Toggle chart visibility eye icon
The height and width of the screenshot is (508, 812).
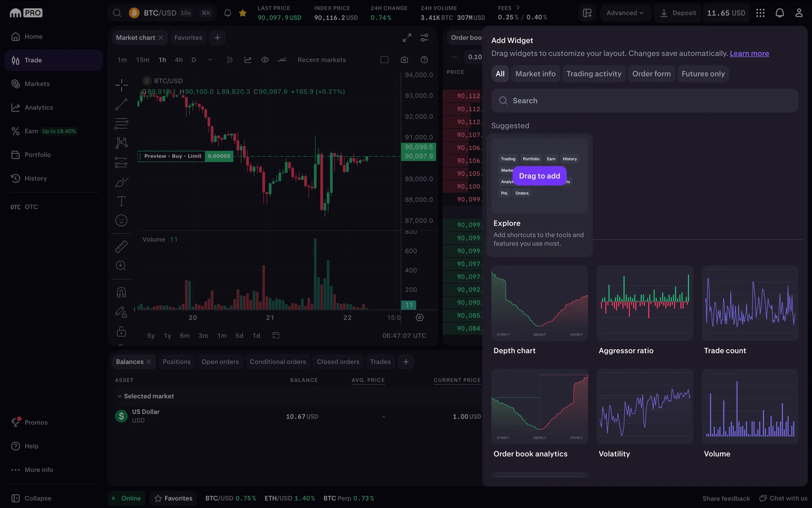click(265, 60)
